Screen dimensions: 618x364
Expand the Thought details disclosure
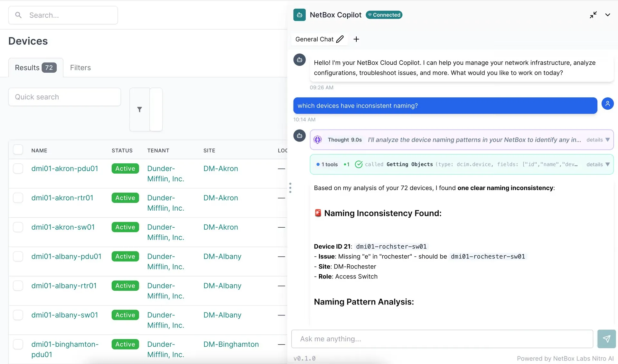[x=598, y=140]
